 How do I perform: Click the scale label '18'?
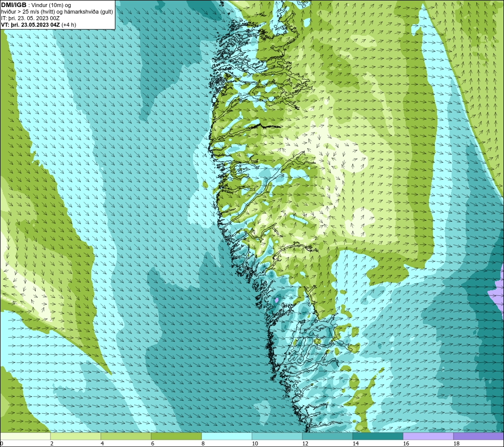[456, 443]
